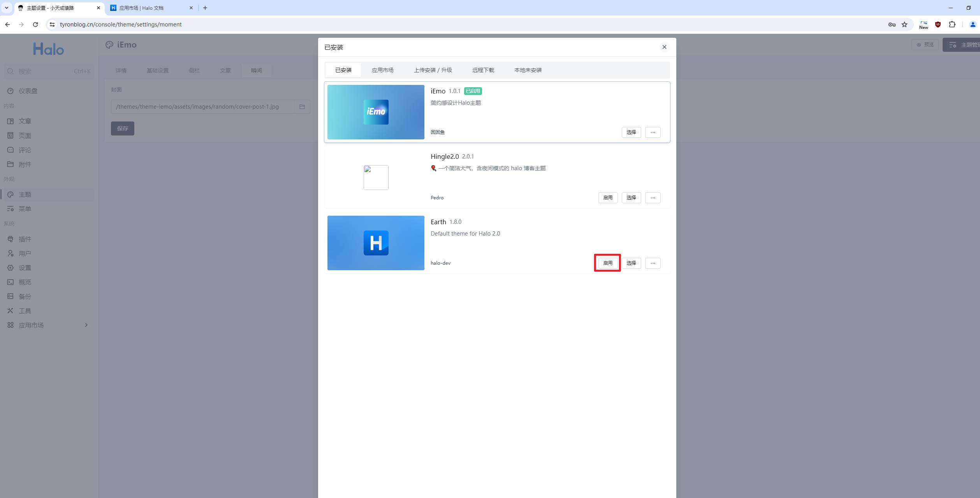
Task: Open the tab search dropdown arrow
Action: (7, 8)
